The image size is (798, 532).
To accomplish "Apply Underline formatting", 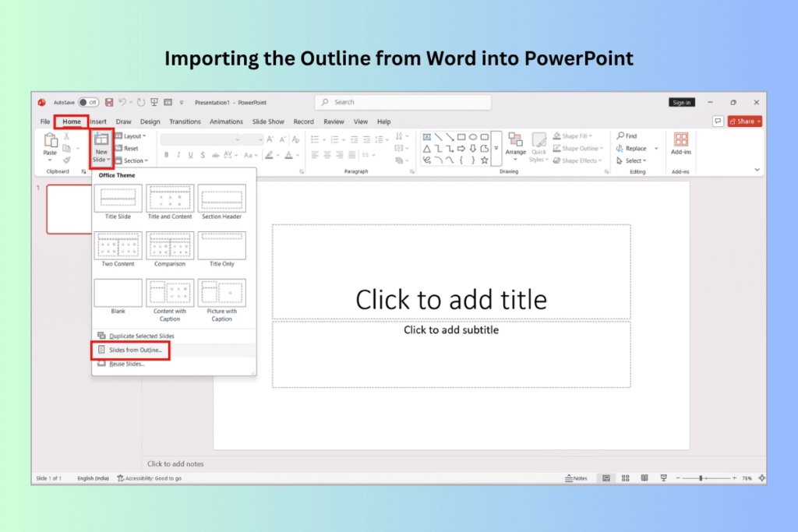I will (x=190, y=155).
